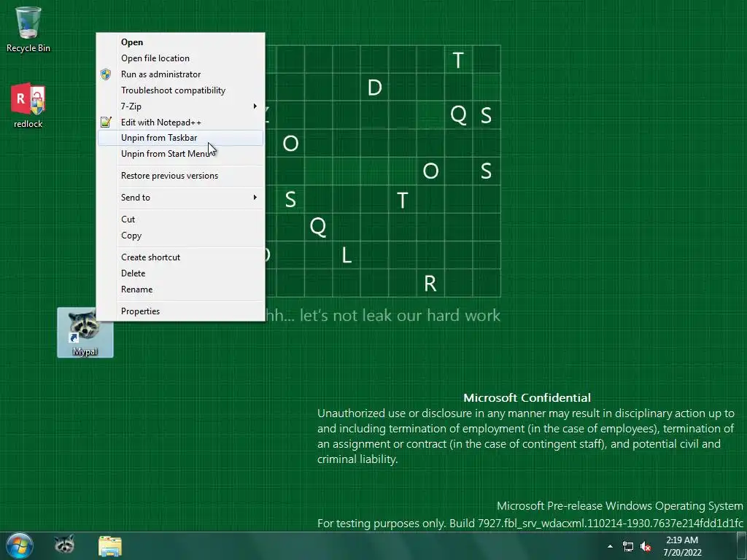
Task: Choose Open in the context menu
Action: (x=181, y=42)
